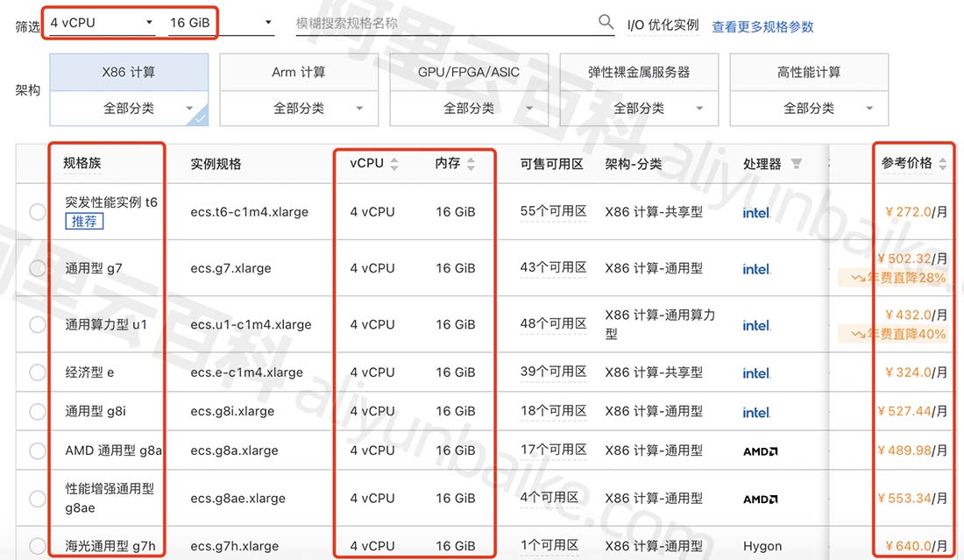The height and width of the screenshot is (560, 964).
Task: Click the ¥502.32/月 price
Action: pos(911,259)
